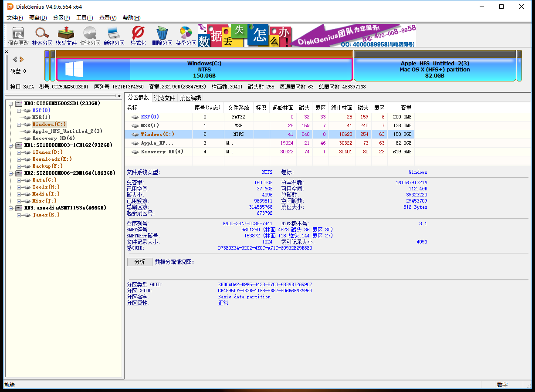Select Tools(H:) in the disk tree
Viewport: 535px width, 392px height.
point(46,187)
